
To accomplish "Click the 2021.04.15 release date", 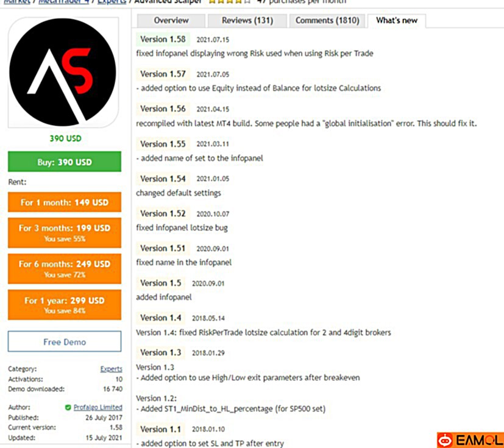I will (213, 109).
